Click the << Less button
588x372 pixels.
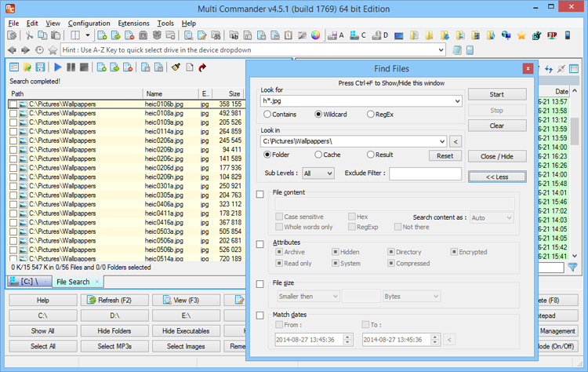(x=497, y=177)
